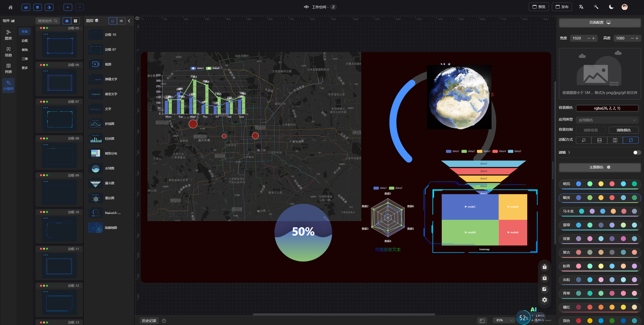Enable the 滤镜 filter switch
The width and height of the screenshot is (644, 325).
pyautogui.click(x=637, y=153)
